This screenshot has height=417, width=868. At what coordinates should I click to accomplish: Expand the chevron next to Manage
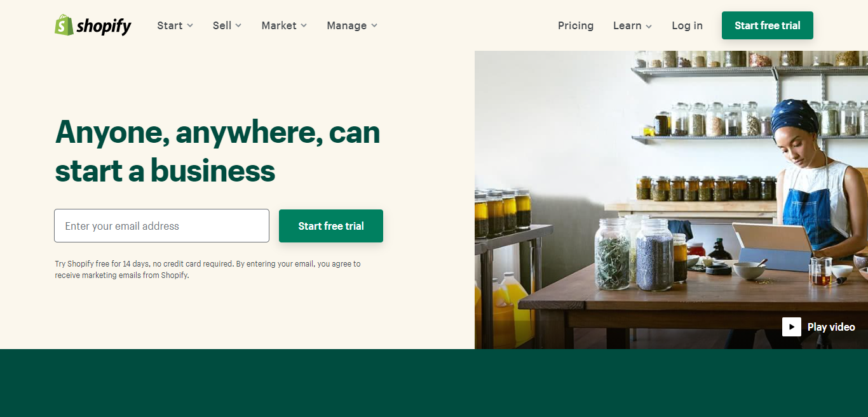click(374, 25)
